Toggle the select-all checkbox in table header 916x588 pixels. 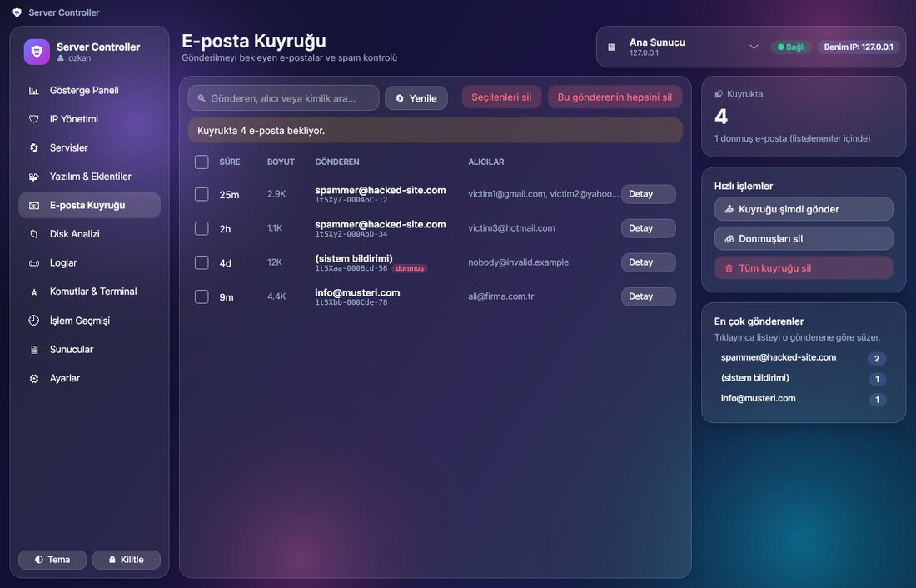(x=202, y=162)
